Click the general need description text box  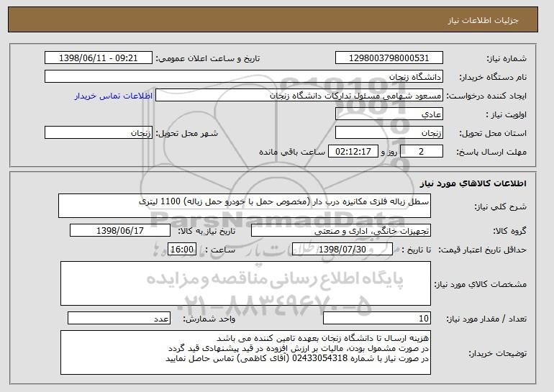pyautogui.click(x=245, y=206)
